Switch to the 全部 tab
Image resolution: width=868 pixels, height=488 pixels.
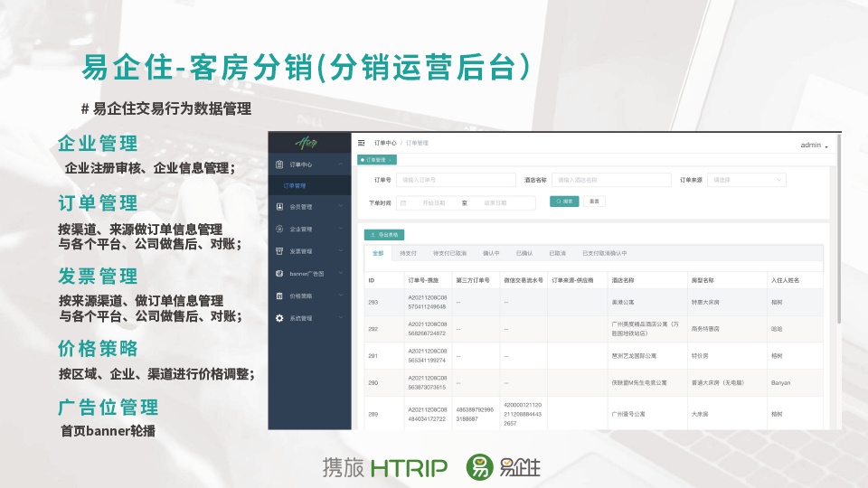pos(378,253)
